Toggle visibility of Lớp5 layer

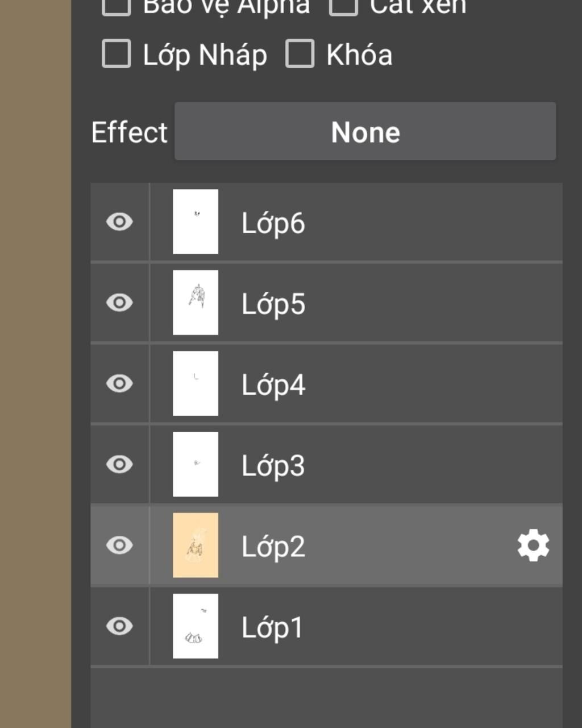pyautogui.click(x=119, y=303)
